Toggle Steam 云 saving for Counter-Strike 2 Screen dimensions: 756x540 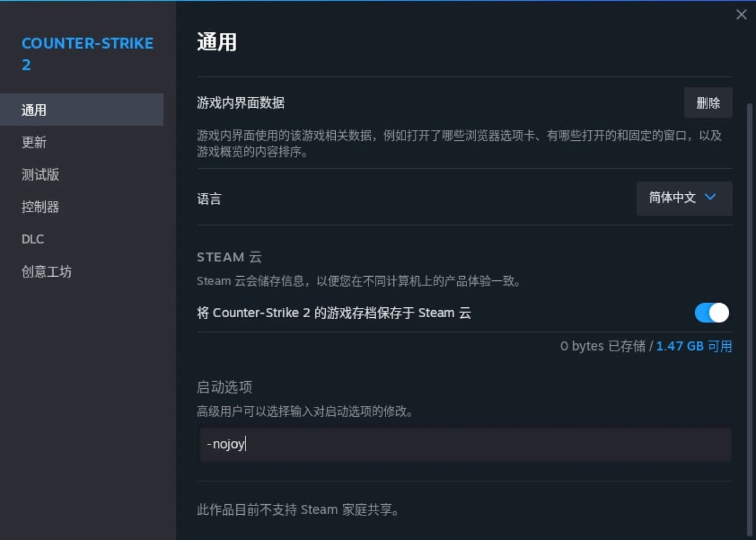click(x=711, y=313)
